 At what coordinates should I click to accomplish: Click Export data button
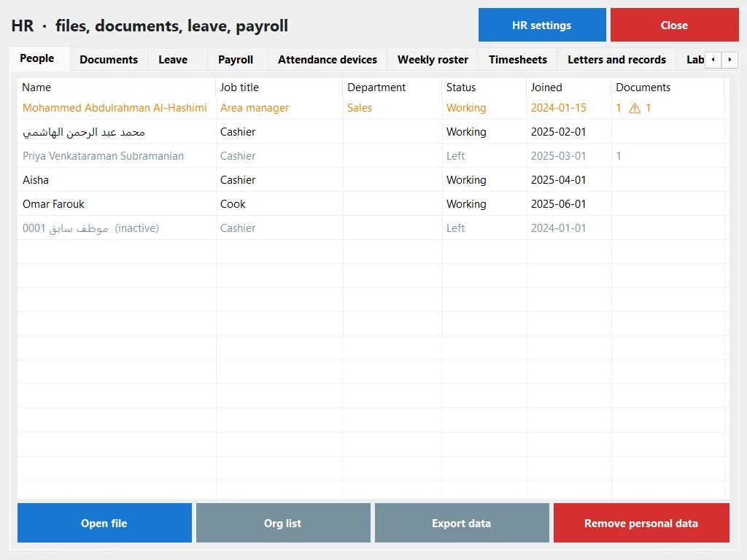tap(462, 523)
